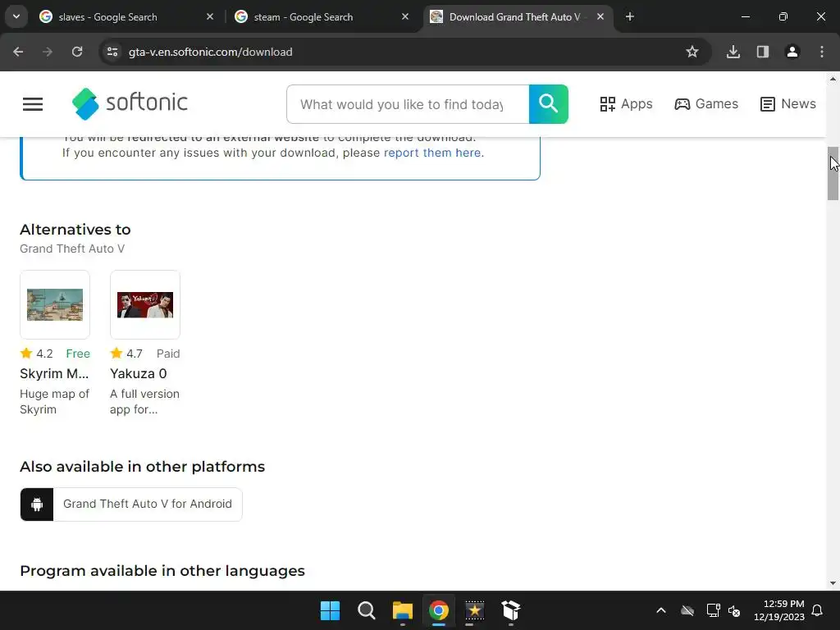Viewport: 840px width, 630px height.
Task: Click the blue search magnifier button
Action: pyautogui.click(x=549, y=104)
